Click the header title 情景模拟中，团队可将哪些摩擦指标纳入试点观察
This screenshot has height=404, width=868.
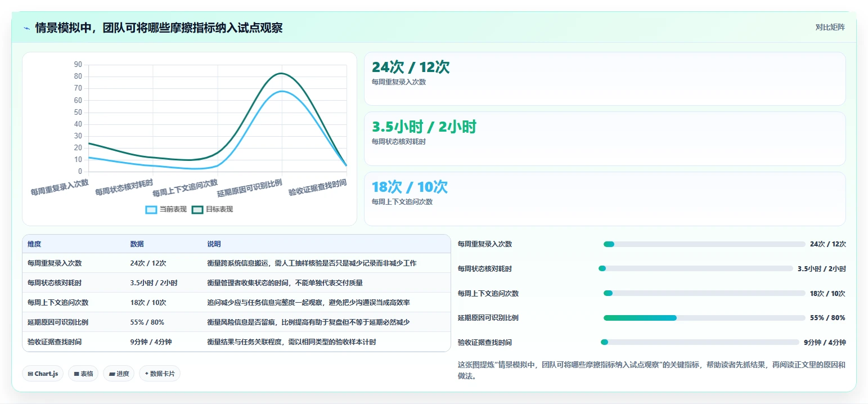[x=159, y=28]
